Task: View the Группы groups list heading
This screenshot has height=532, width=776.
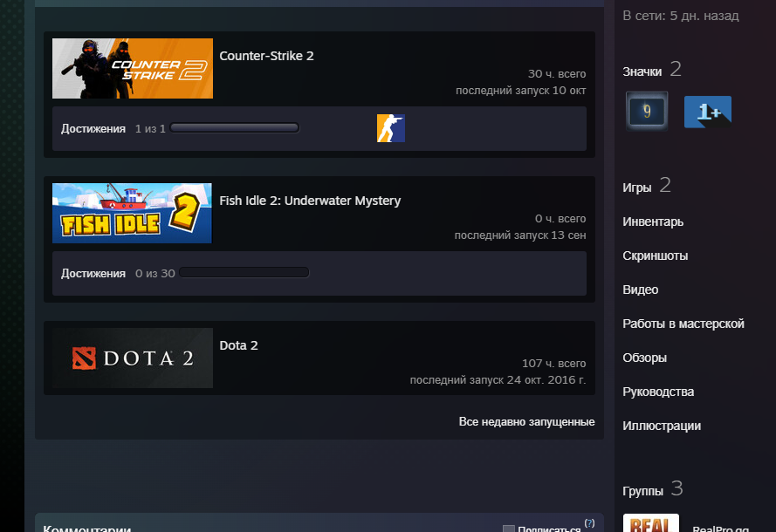Action: (x=642, y=490)
